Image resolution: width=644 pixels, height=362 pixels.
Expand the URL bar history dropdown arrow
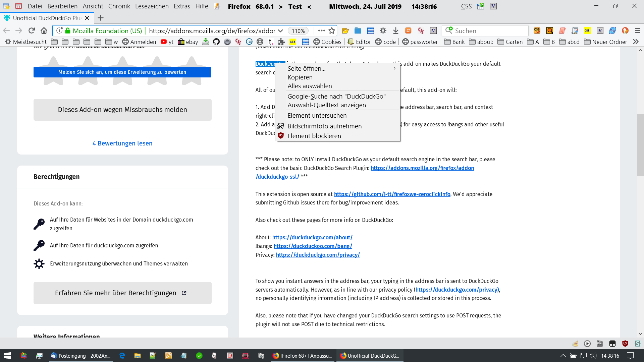(x=280, y=31)
